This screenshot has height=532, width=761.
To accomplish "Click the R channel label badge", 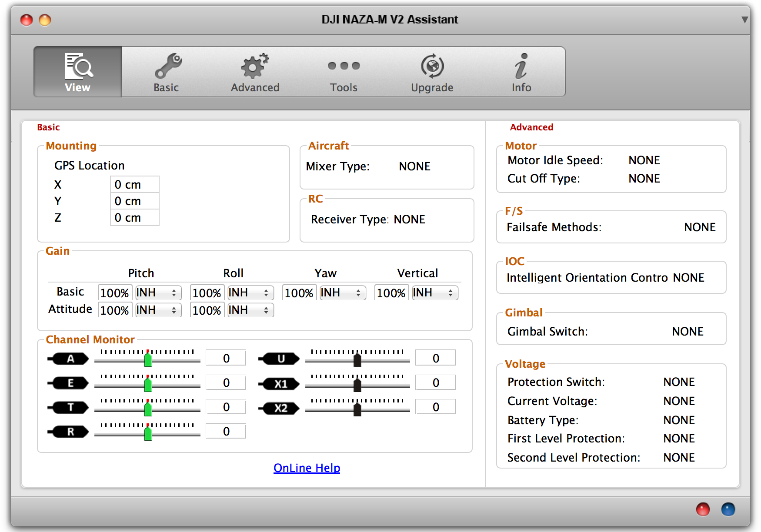I will pos(68,432).
